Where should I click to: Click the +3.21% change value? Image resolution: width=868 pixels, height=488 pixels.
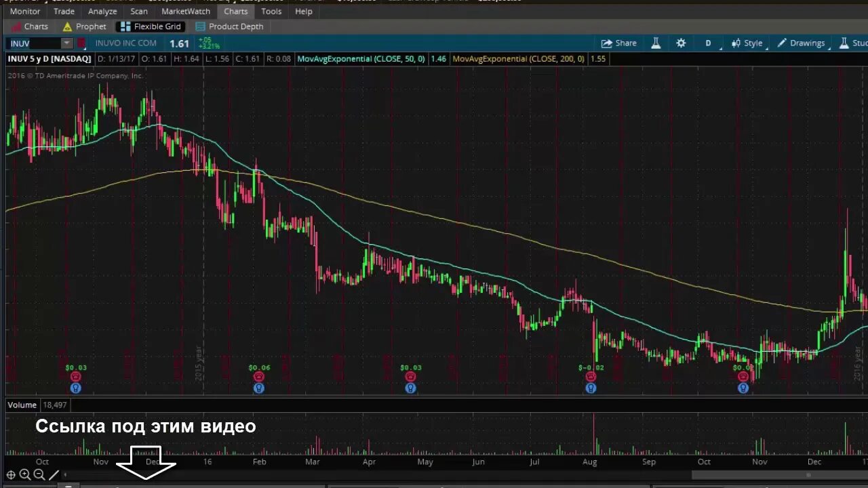click(209, 47)
